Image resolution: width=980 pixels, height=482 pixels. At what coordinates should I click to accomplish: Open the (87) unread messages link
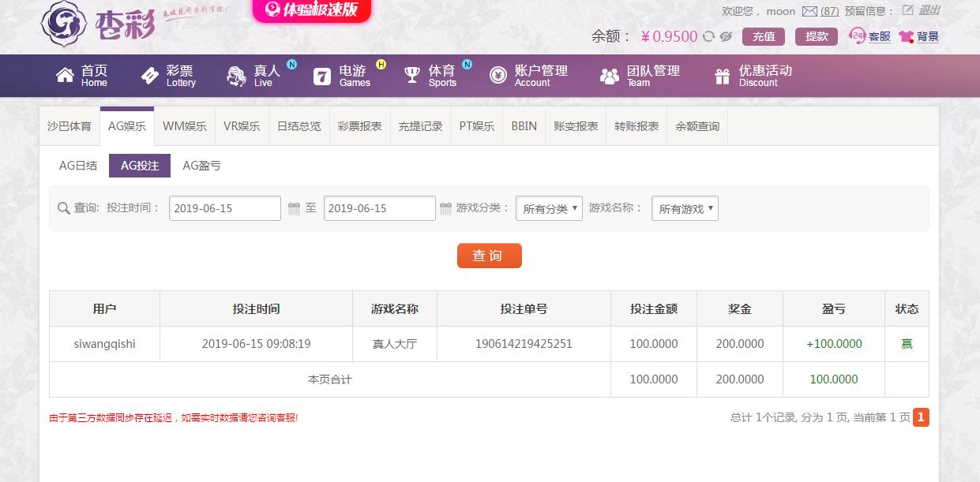point(830,11)
